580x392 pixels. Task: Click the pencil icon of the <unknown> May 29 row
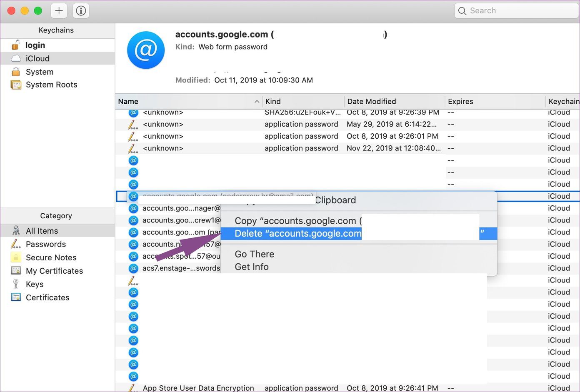pyautogui.click(x=133, y=124)
